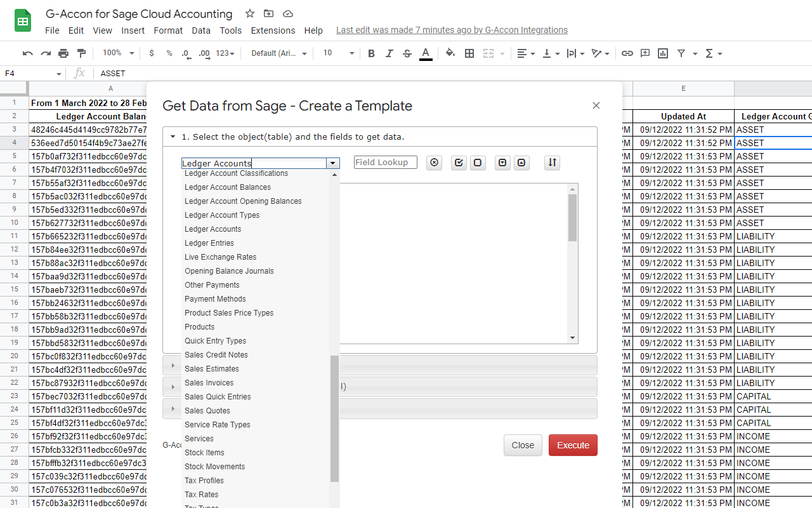Uncheck all fields in the template dialog
The image size is (812, 508).
(x=478, y=163)
